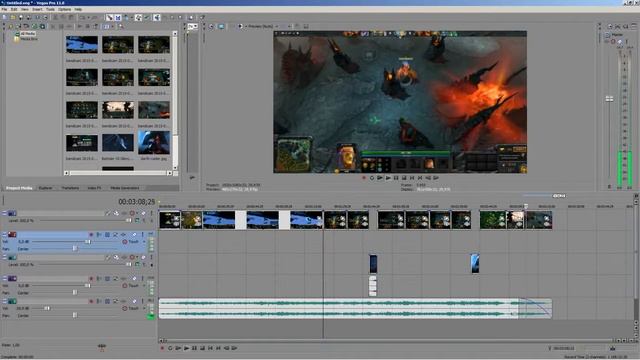This screenshot has width=640, height=360.
Task: Switch to the Transitions tab
Action: 70,188
